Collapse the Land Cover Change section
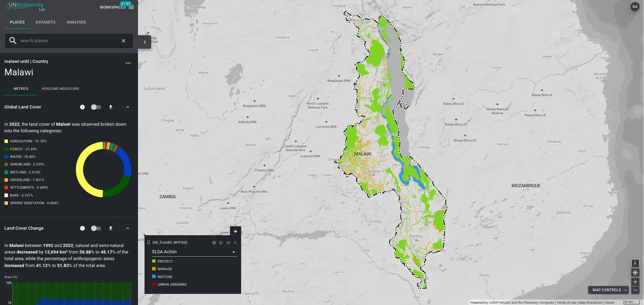This screenshot has width=644, height=305. (128, 228)
